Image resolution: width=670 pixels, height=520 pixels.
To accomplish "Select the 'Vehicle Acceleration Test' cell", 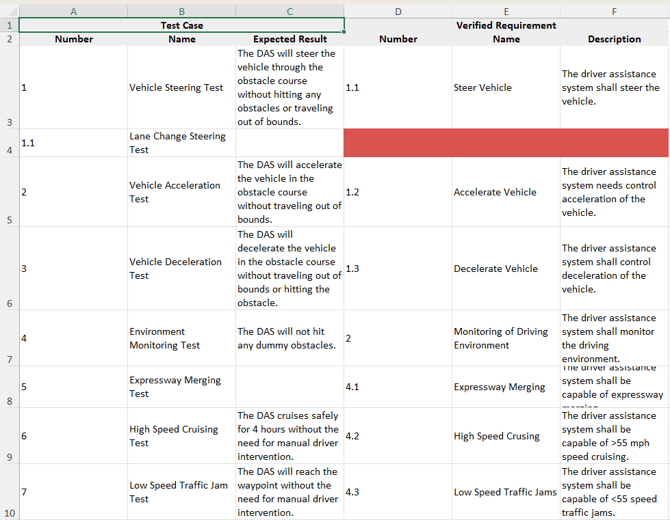I will (x=182, y=192).
